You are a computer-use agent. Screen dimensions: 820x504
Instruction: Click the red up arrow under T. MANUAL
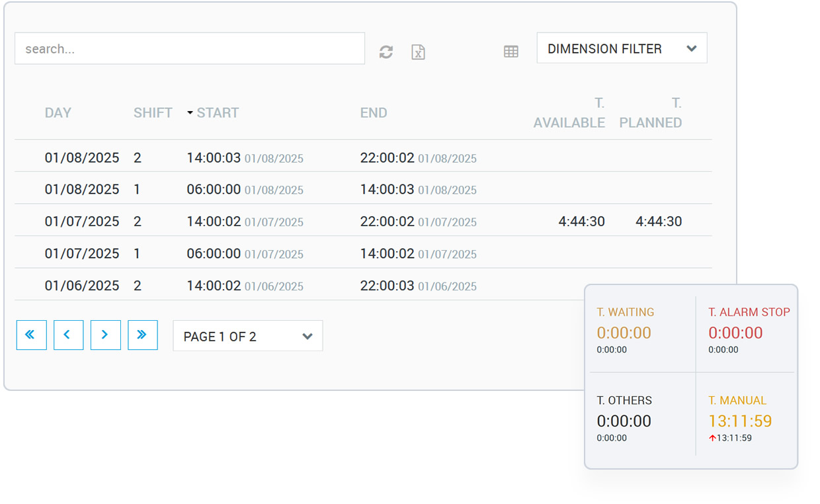tap(712, 438)
